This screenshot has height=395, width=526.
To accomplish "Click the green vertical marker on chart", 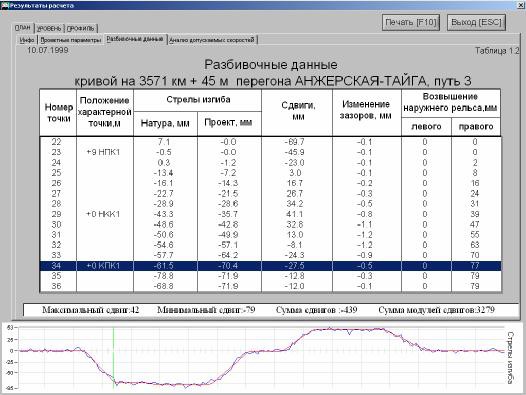I will (113, 357).
